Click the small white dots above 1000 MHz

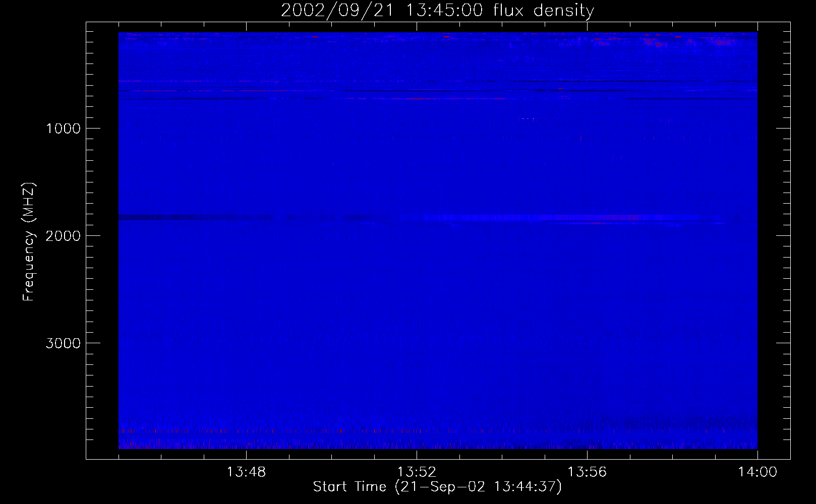(528, 119)
